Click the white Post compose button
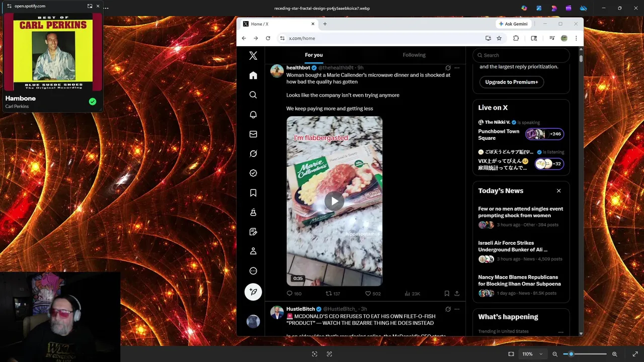 [253, 292]
